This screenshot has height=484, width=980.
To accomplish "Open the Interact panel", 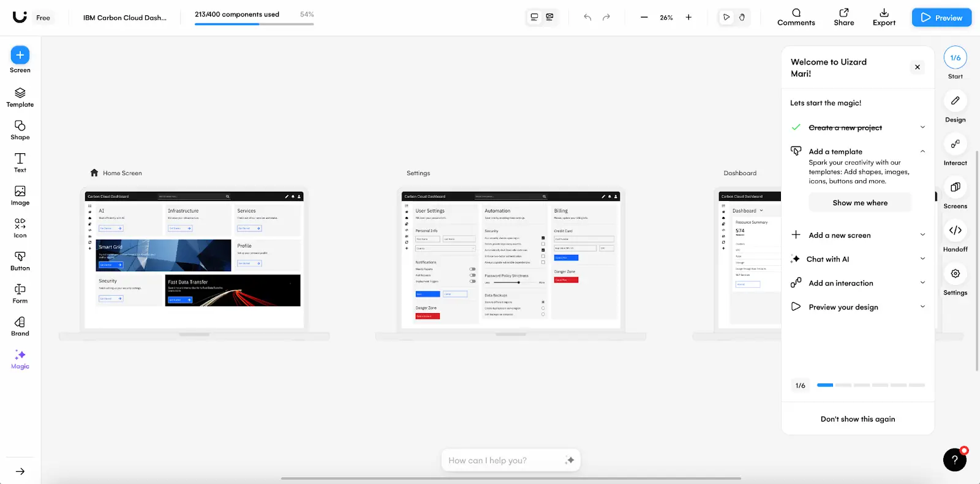I will [956, 149].
